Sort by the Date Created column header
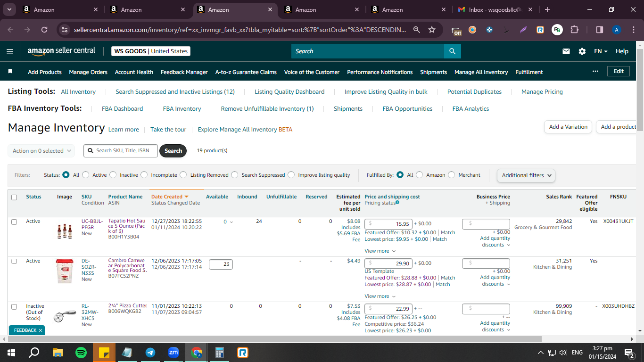The image size is (644, 362). [170, 197]
